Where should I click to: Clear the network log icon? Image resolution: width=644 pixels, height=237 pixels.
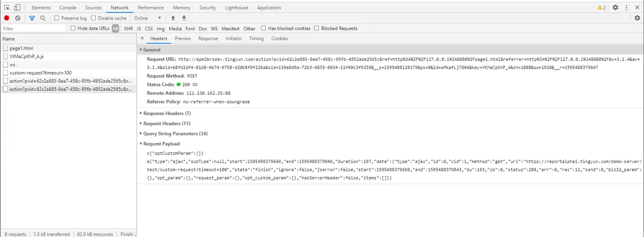(x=18, y=18)
